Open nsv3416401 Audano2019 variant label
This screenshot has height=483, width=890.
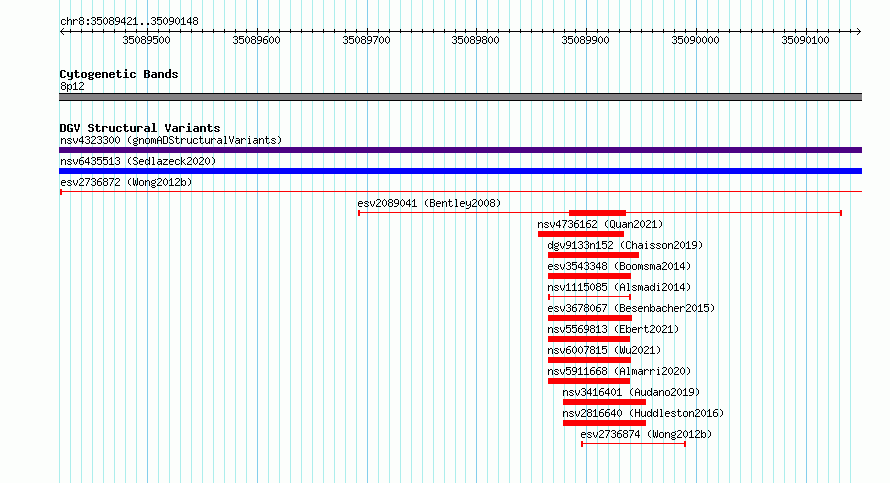click(631, 392)
